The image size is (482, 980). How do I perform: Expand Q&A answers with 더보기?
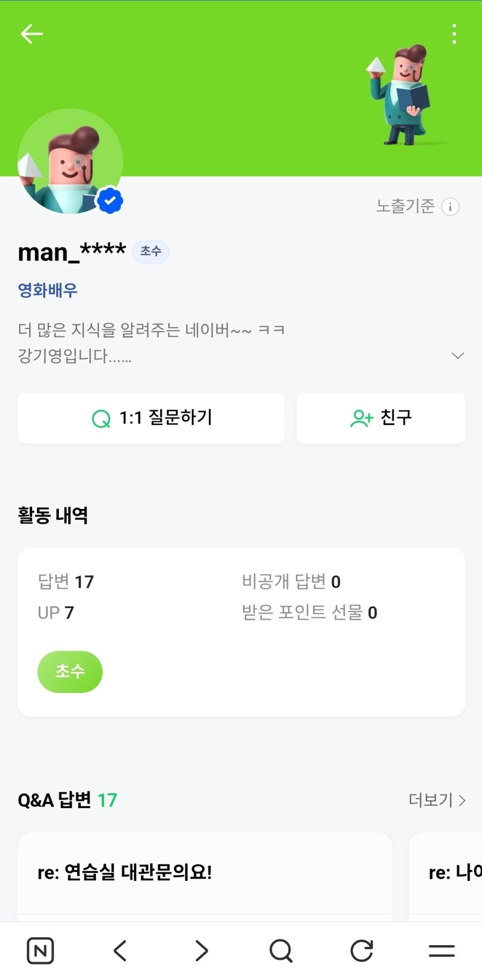pos(436,800)
